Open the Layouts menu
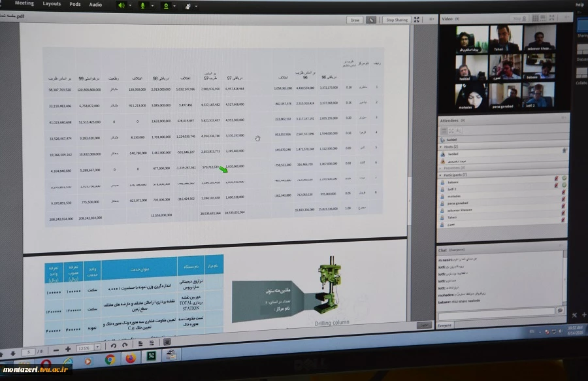 tap(52, 3)
